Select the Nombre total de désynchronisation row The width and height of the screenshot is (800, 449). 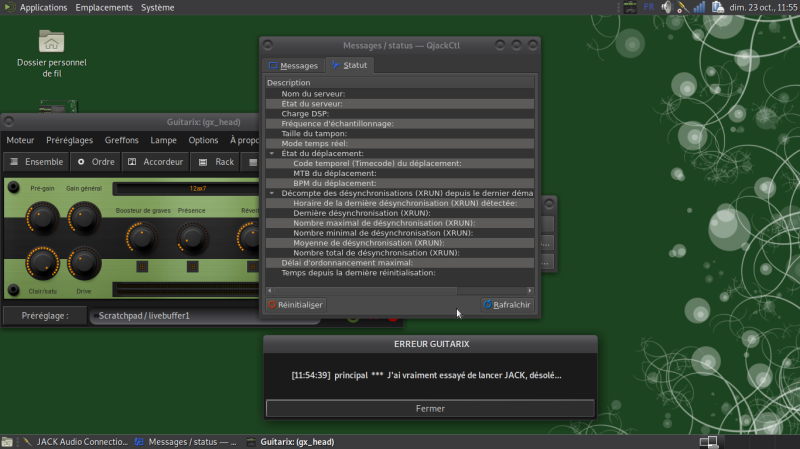(399, 253)
